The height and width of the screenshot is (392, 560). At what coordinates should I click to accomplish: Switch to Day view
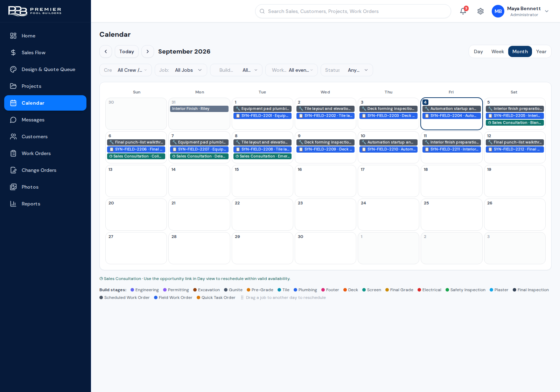478,51
